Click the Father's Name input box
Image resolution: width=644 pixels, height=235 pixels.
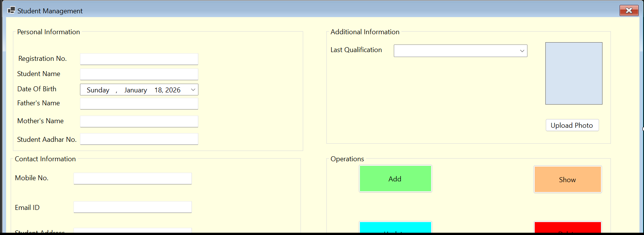139,103
